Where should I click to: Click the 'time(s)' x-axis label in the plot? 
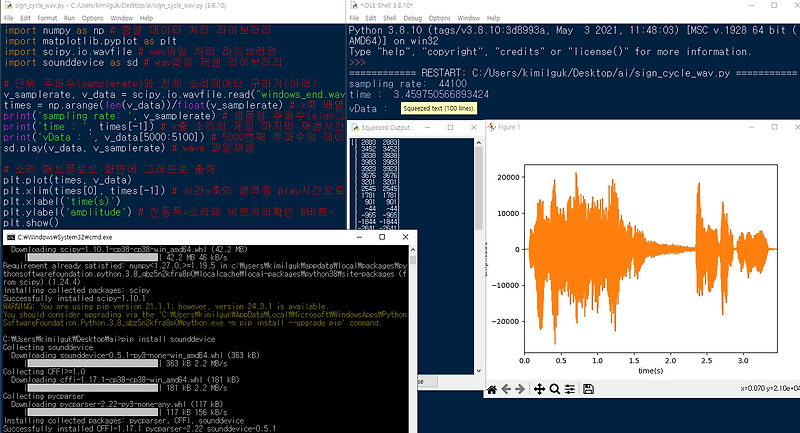click(651, 371)
